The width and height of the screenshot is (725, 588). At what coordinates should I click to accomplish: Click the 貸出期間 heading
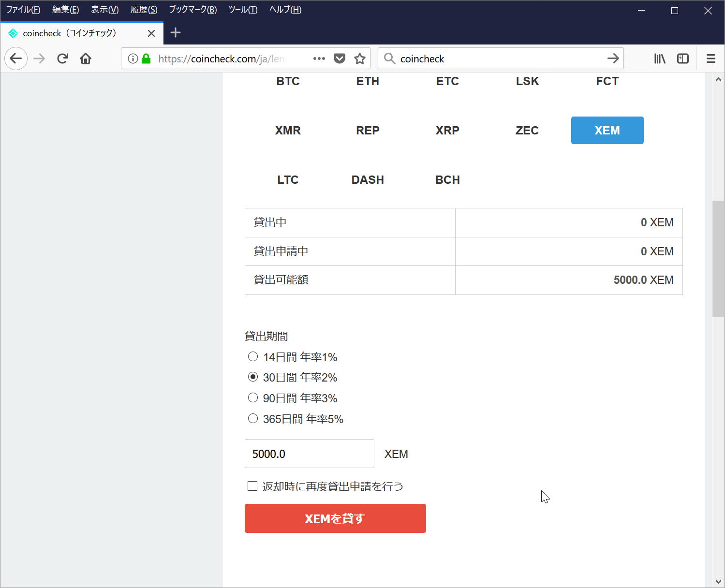click(x=266, y=336)
